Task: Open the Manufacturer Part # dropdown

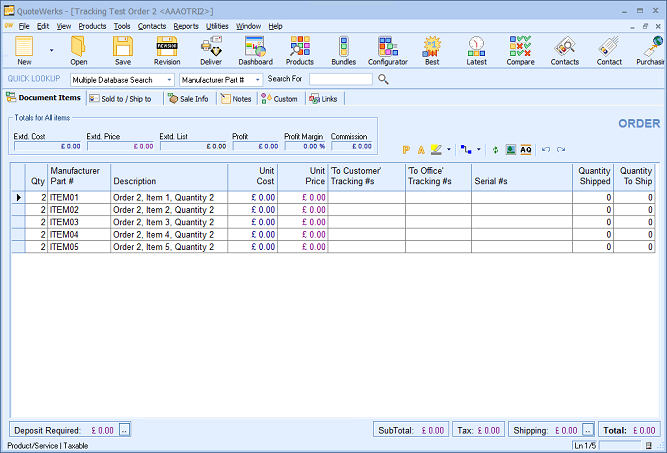Action: click(257, 79)
